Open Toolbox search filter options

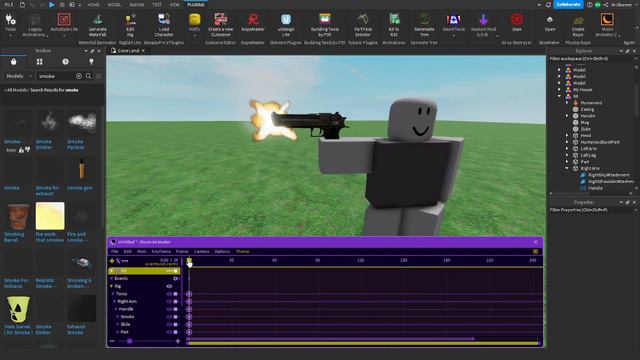(98, 76)
